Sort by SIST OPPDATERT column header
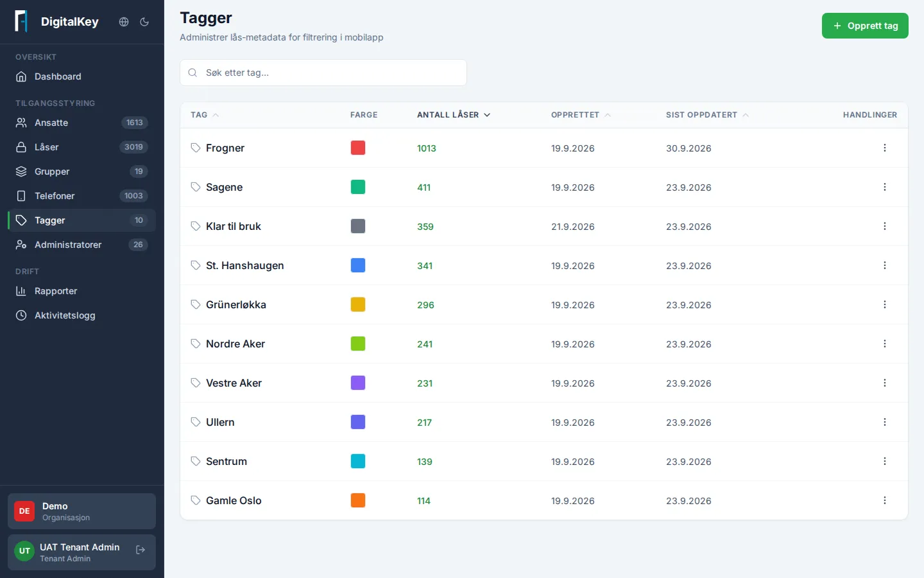The image size is (924, 578). [707, 115]
